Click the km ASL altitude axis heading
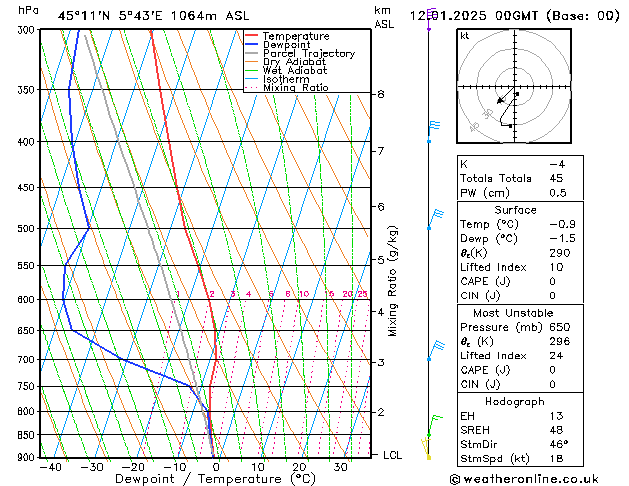Viewport: 629px width, 486px height. 384,17
